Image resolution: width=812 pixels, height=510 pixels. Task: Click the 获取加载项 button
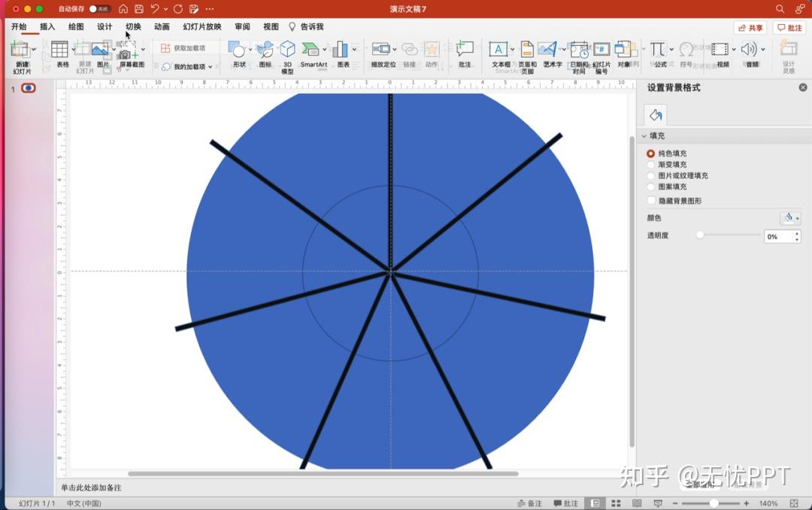(183, 48)
